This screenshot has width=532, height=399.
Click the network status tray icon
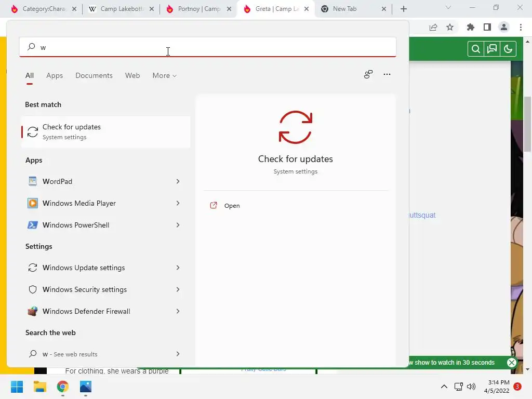pos(458,387)
